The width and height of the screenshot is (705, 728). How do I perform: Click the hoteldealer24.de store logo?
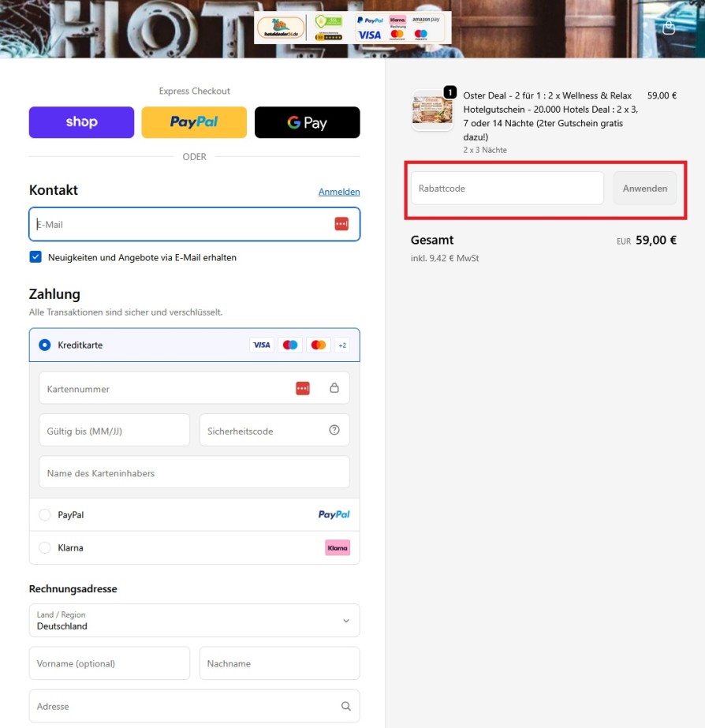click(280, 28)
